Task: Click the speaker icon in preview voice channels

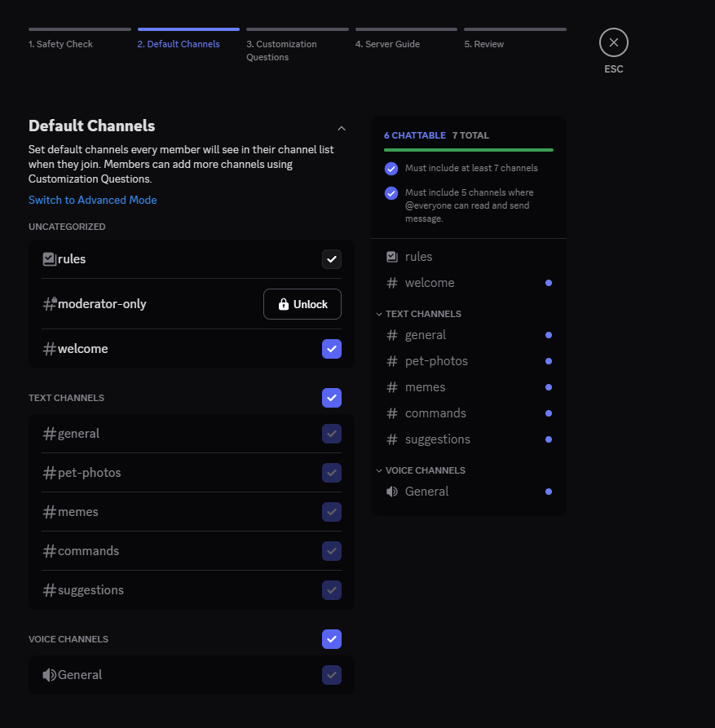Action: 392,492
